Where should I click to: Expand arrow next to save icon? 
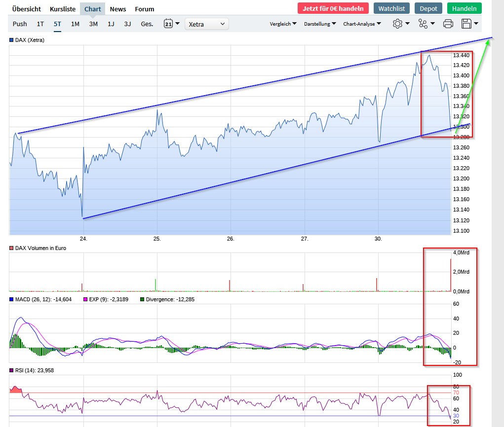(476, 24)
